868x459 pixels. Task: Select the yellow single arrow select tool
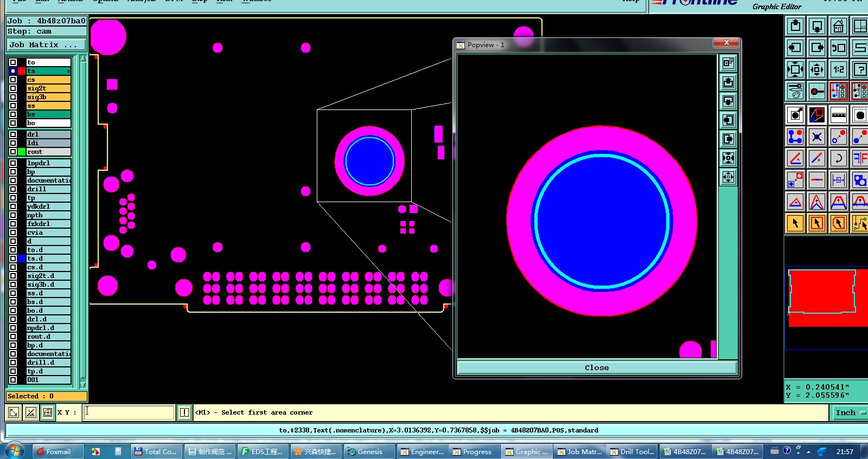click(795, 223)
